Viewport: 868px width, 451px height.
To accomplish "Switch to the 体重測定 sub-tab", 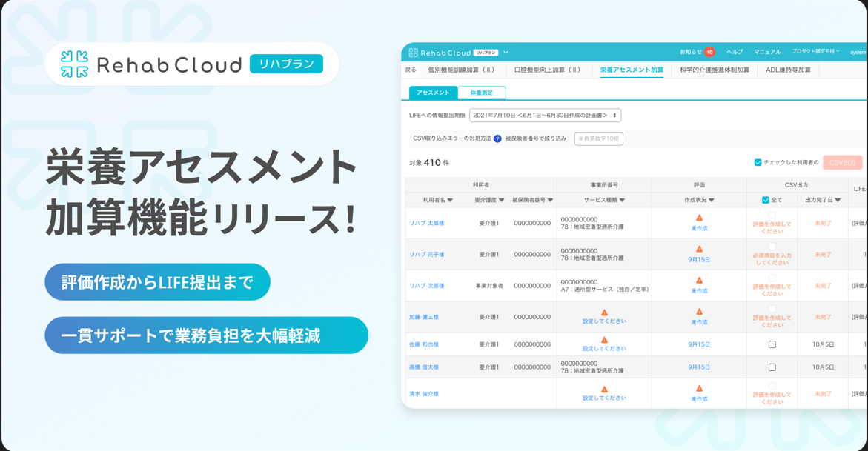I will coord(482,93).
